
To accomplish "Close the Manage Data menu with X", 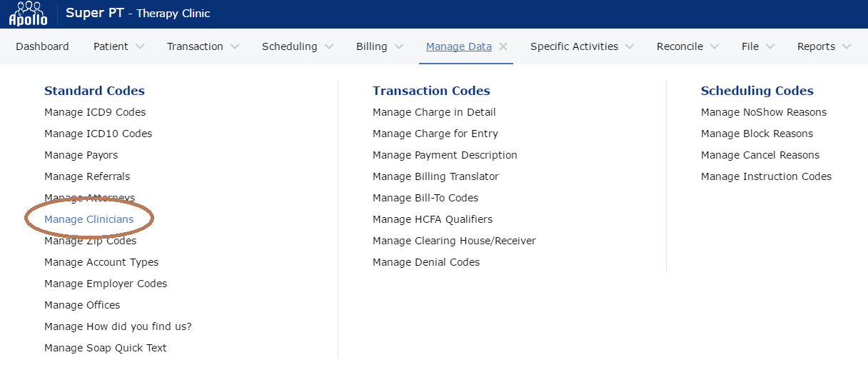I will pos(503,46).
